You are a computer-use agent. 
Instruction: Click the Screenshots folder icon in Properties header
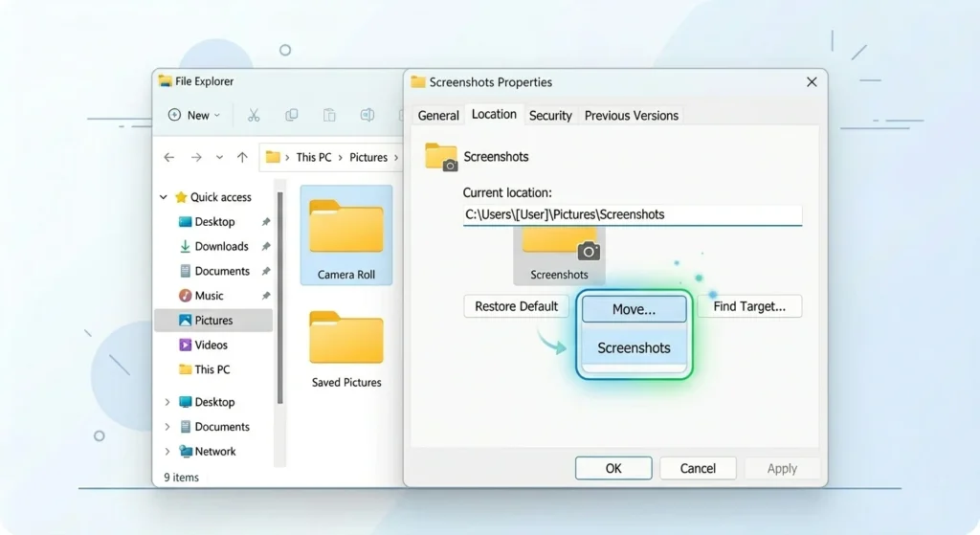(441, 157)
